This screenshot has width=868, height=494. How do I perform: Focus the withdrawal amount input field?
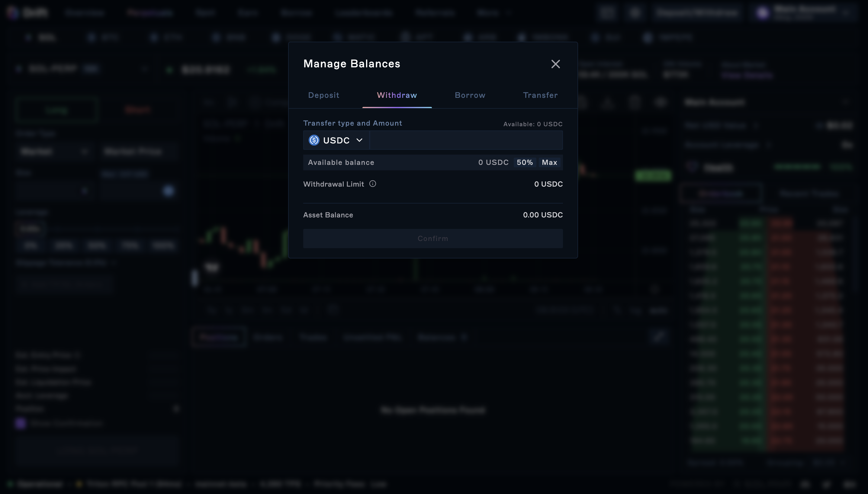tap(465, 140)
